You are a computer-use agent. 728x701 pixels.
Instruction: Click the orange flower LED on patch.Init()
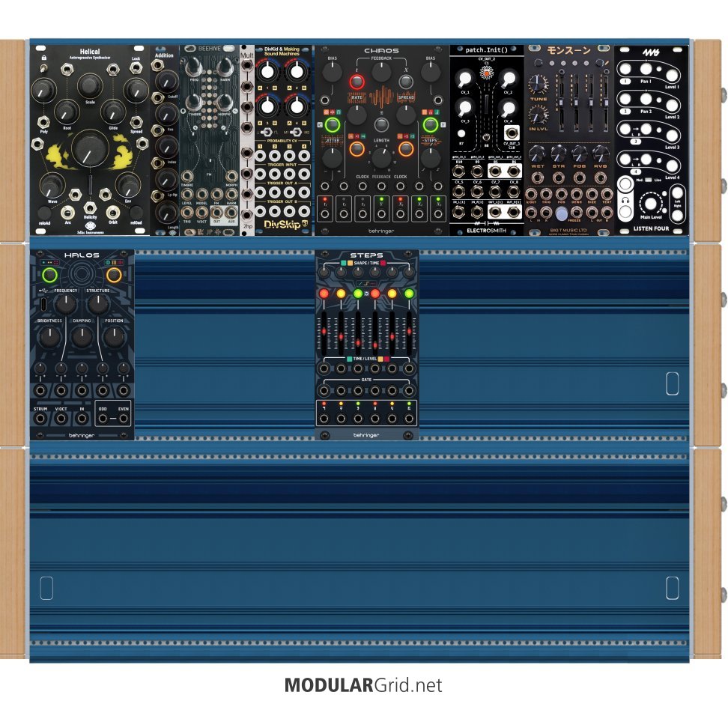coord(486,73)
